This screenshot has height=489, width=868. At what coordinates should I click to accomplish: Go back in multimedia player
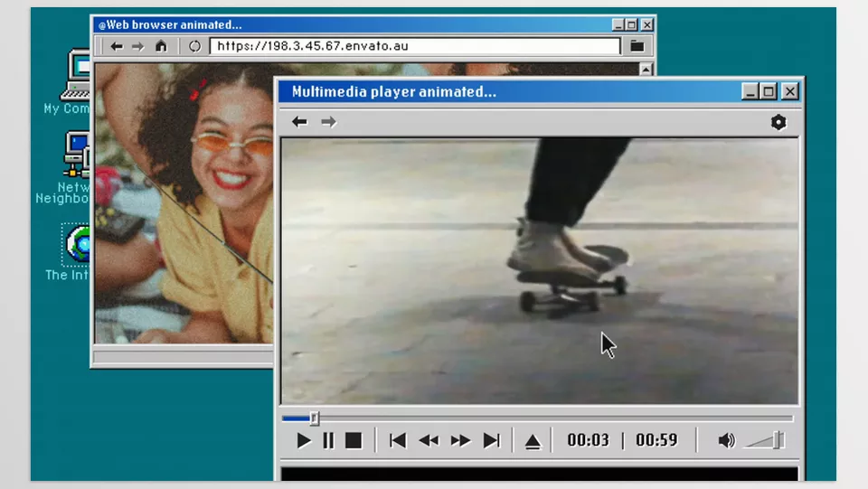299,122
